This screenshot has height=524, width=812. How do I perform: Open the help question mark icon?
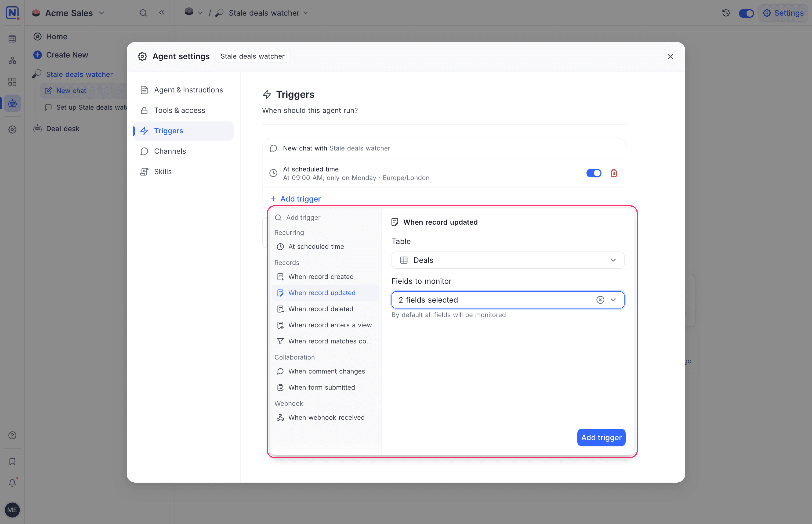(12, 436)
